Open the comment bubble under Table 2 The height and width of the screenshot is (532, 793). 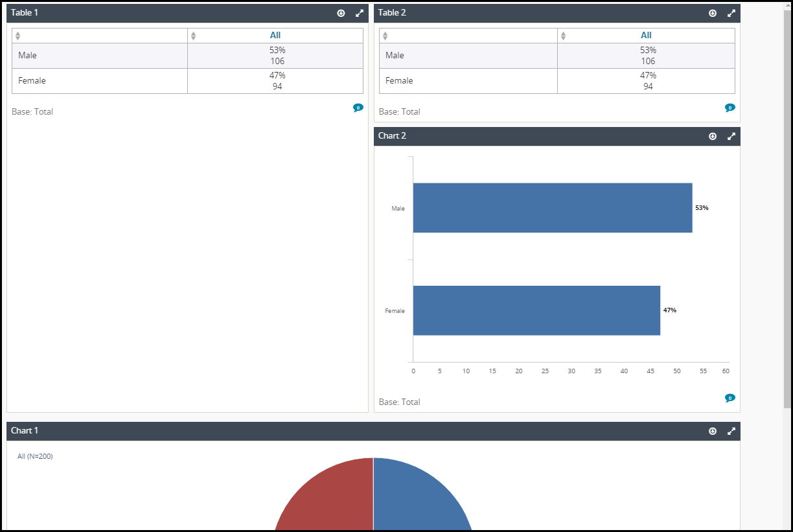pos(730,108)
